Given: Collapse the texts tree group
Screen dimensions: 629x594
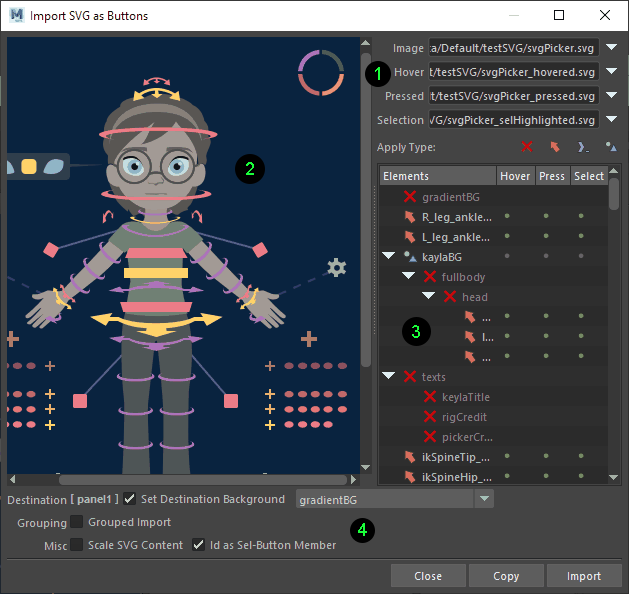Looking at the screenshot, I should click(388, 376).
